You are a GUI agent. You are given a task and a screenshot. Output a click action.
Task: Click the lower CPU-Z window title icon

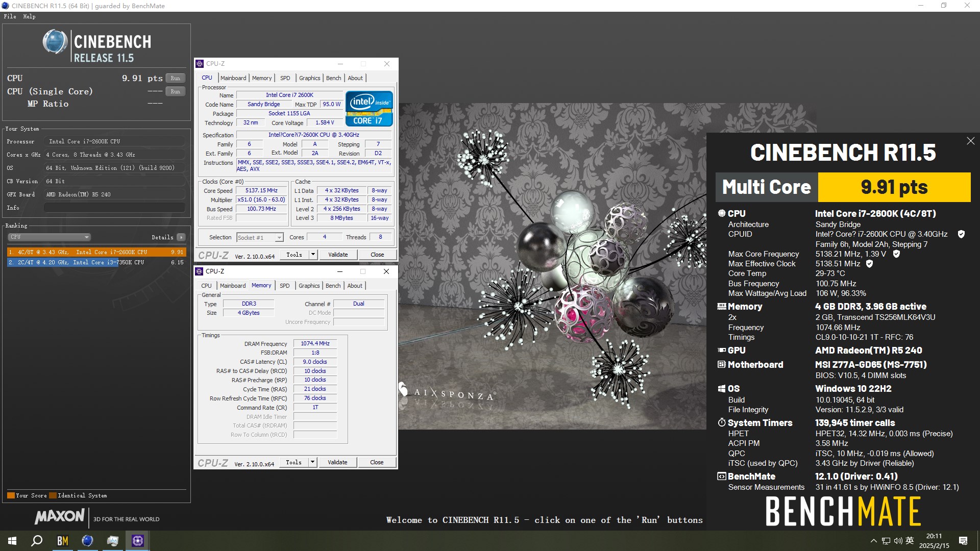tap(199, 271)
